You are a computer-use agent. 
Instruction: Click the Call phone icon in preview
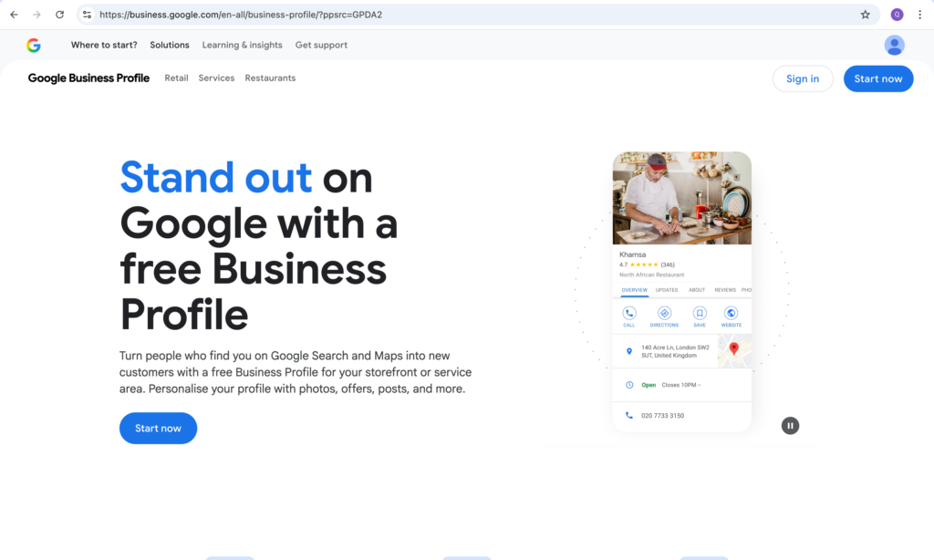(629, 313)
